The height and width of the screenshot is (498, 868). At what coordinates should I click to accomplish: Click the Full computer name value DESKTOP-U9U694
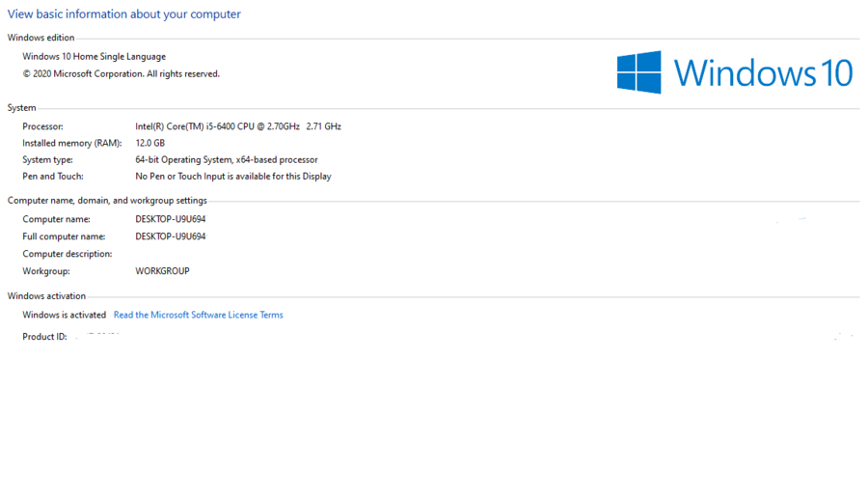(x=171, y=236)
